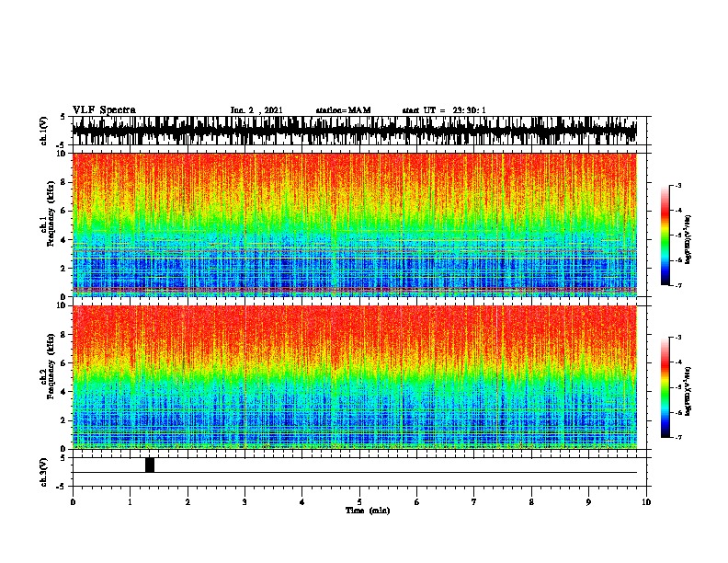Click the "Time (min)" x-axis label

(368, 511)
